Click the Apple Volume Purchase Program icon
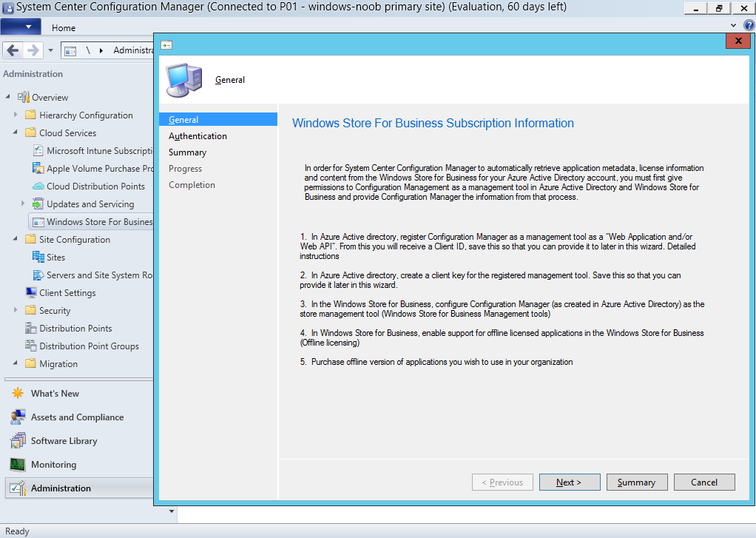756x538 pixels. point(38,169)
